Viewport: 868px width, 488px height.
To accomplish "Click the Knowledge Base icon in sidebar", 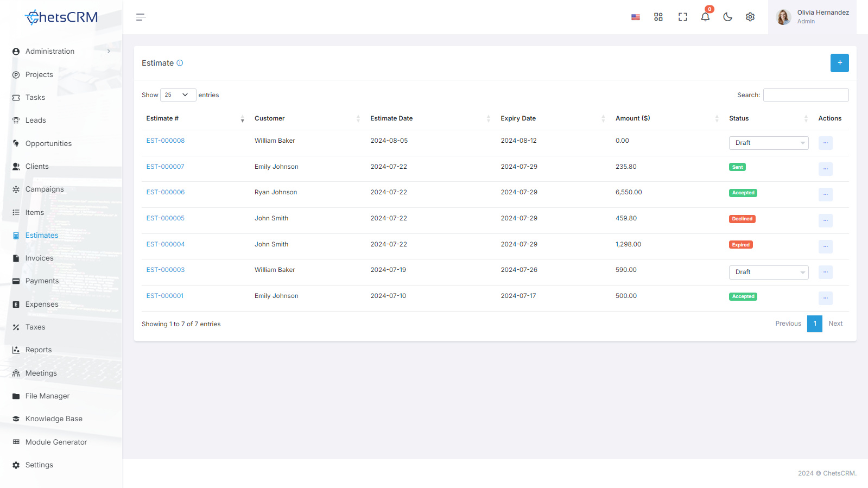I will coord(16,419).
